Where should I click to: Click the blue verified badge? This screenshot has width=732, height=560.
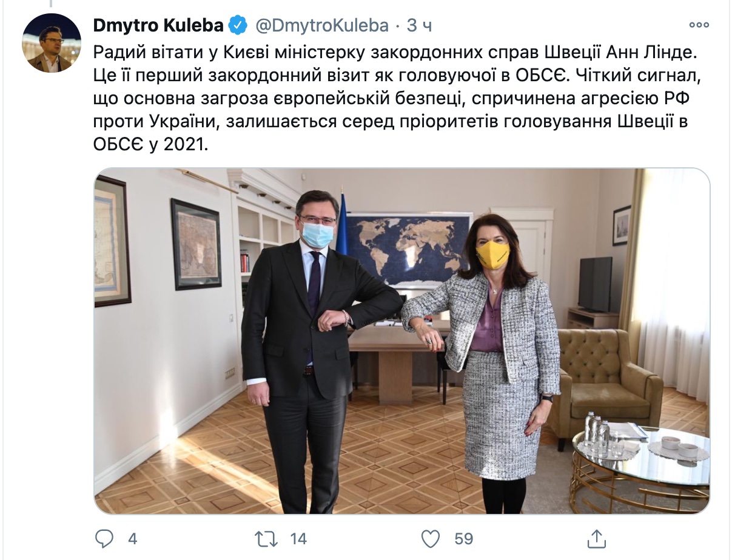click(238, 25)
